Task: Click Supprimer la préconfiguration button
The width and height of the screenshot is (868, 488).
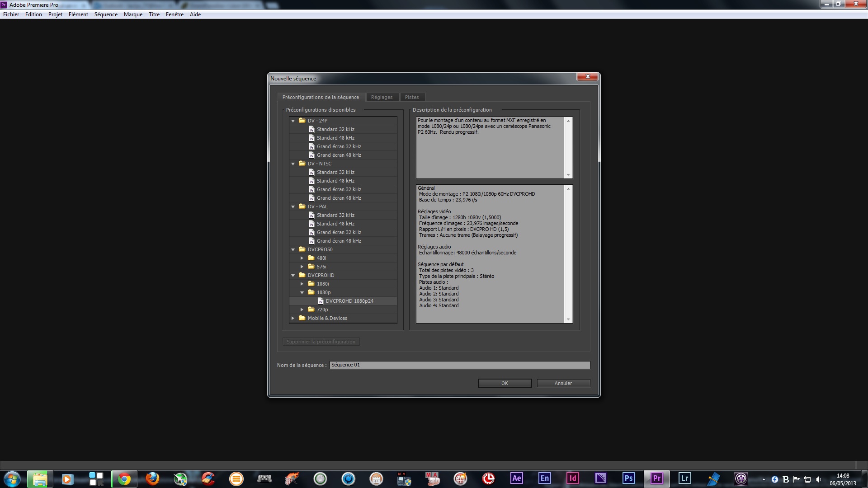Action: coord(321,342)
